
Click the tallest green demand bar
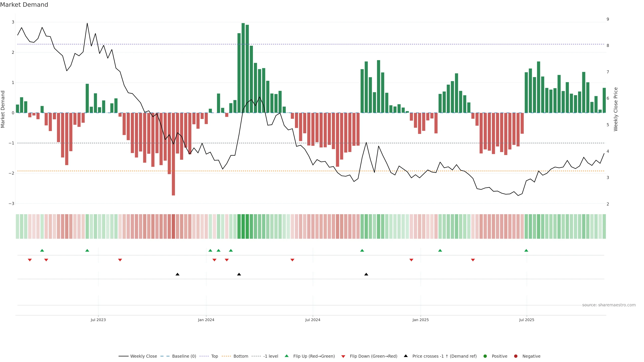pos(243,67)
